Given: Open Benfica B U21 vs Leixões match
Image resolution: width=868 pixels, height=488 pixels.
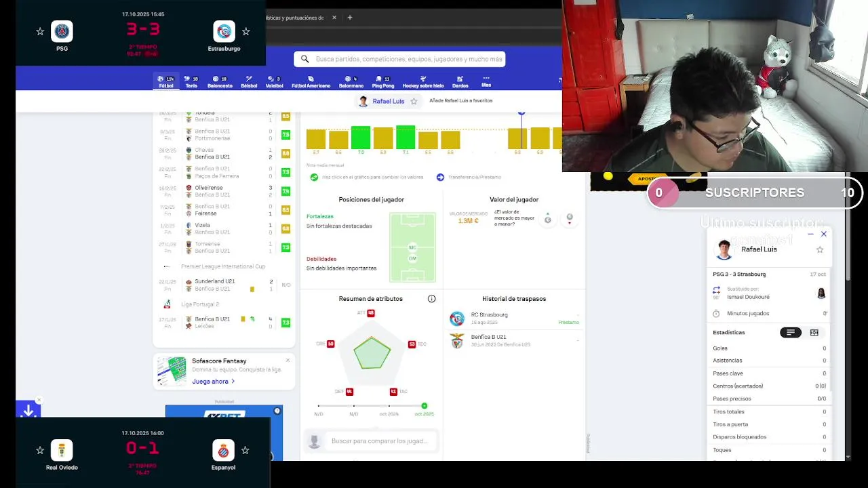Looking at the screenshot, I should pos(224,323).
